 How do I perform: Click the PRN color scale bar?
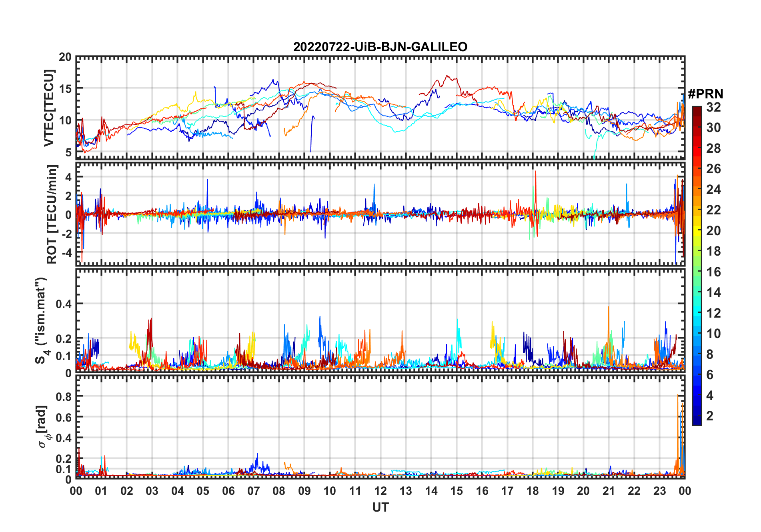click(697, 266)
